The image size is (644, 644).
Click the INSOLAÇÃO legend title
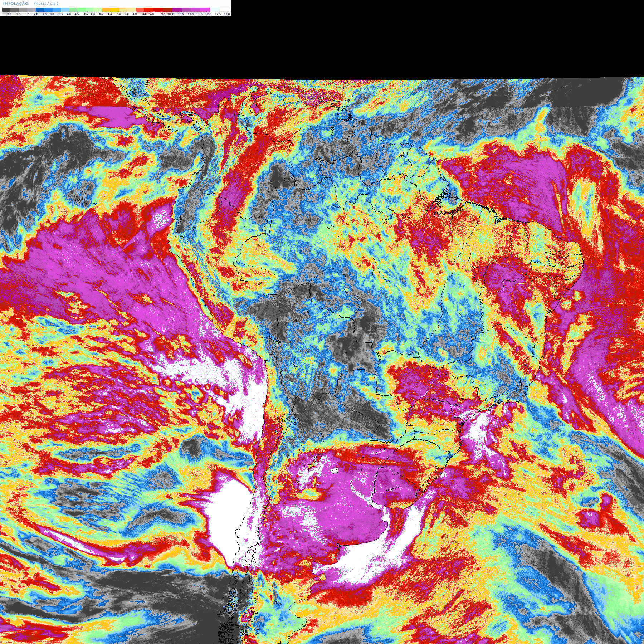tap(16, 3)
